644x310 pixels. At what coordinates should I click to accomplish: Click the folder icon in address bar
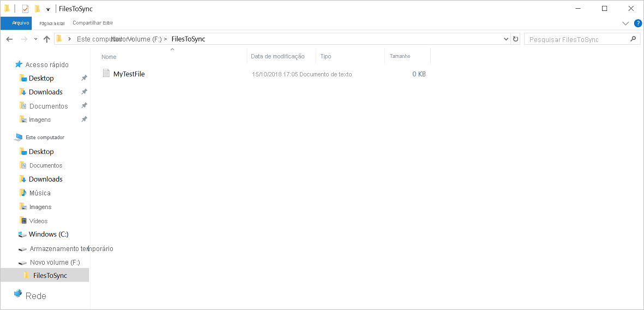click(x=59, y=39)
